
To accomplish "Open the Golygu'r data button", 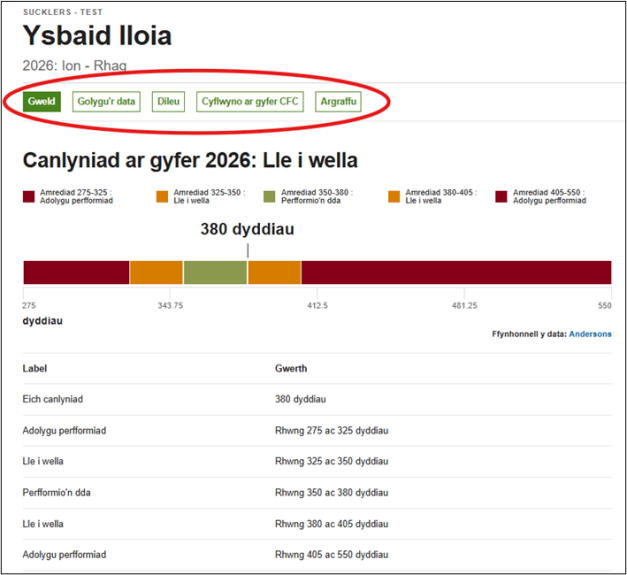I will pos(107,102).
